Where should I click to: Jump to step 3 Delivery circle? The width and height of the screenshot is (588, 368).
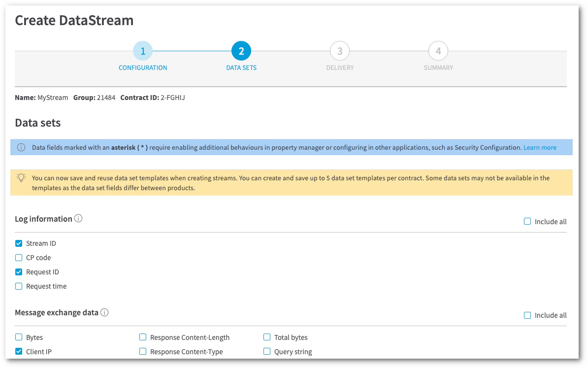pyautogui.click(x=340, y=51)
